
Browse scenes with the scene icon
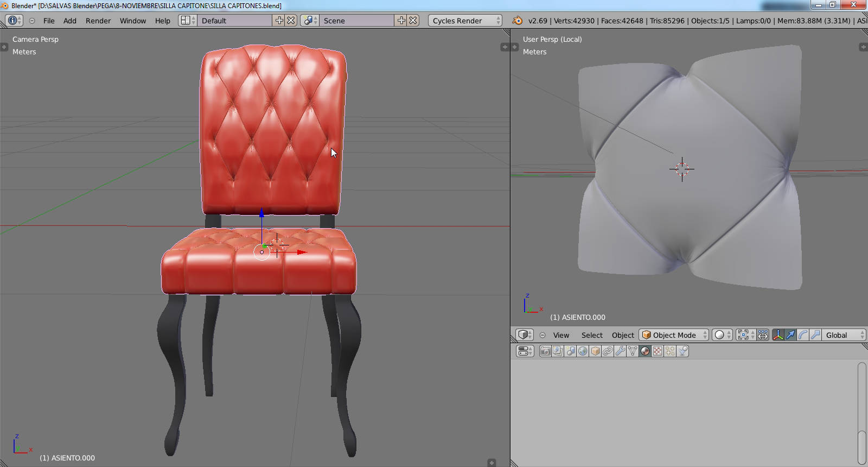pos(310,21)
